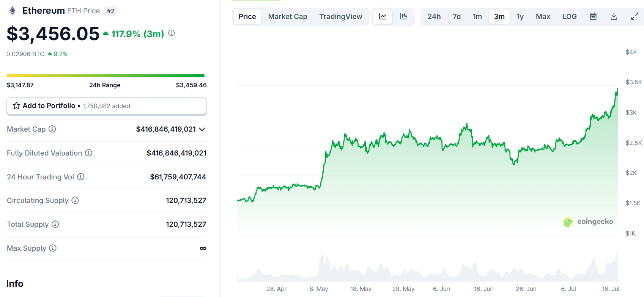This screenshot has width=644, height=297.
Task: Click the 24h high $3,459.46
Action: [x=191, y=85]
